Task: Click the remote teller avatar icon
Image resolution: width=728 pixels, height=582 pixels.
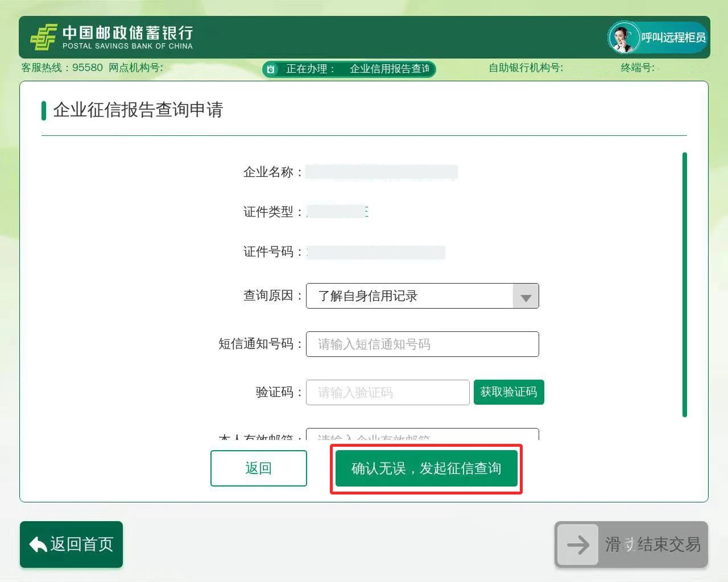Action: tap(623, 38)
